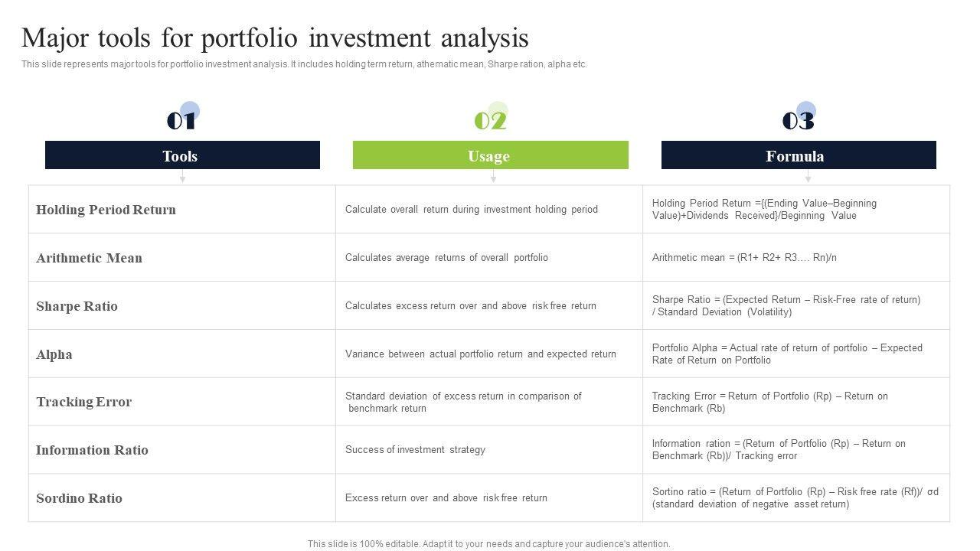Click the Alpha tool cell
The width and height of the screenshot is (980, 551).
pyautogui.click(x=54, y=354)
